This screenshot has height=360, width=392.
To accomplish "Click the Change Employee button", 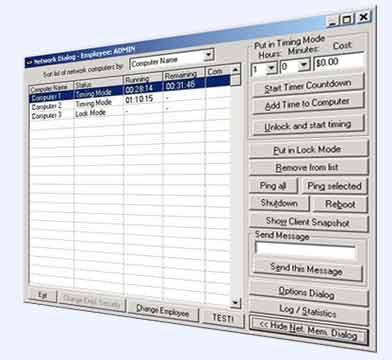I will click(x=163, y=311).
